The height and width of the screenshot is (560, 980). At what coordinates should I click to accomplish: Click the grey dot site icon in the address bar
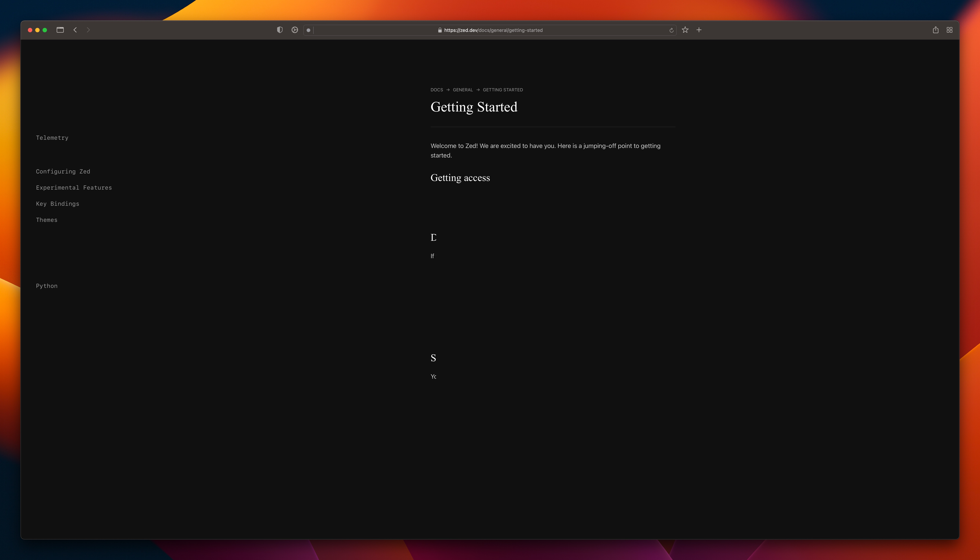(x=308, y=30)
